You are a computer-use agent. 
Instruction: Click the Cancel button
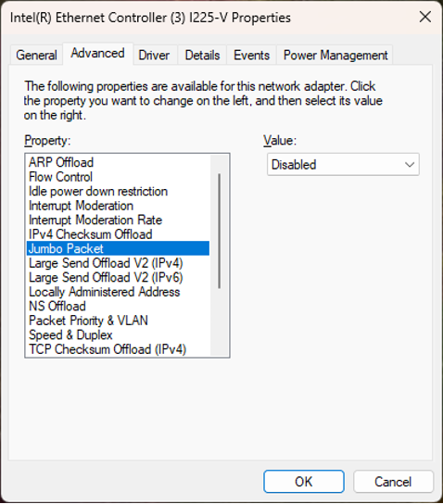(x=393, y=482)
